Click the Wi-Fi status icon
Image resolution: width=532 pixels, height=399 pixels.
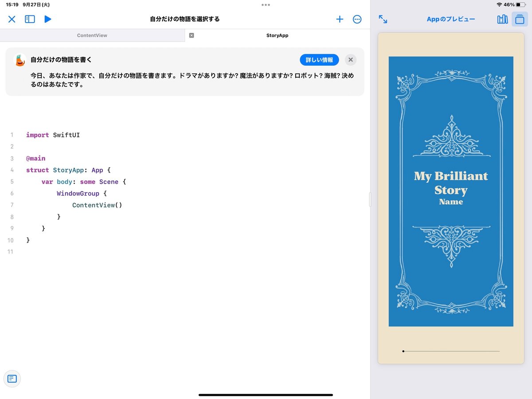pos(499,4)
